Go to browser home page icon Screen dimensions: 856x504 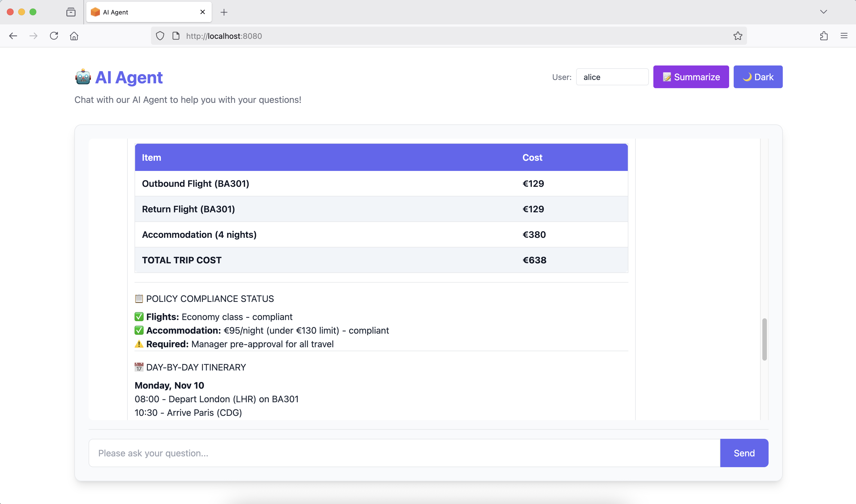(x=74, y=36)
